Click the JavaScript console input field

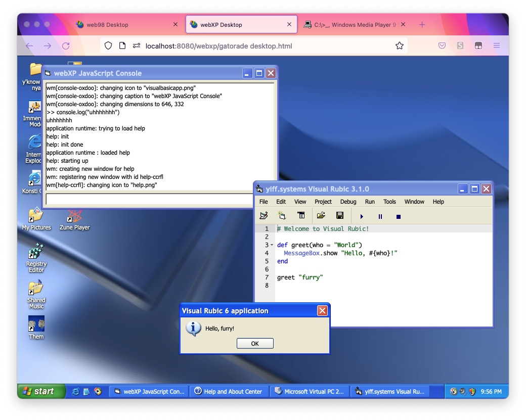(159, 199)
